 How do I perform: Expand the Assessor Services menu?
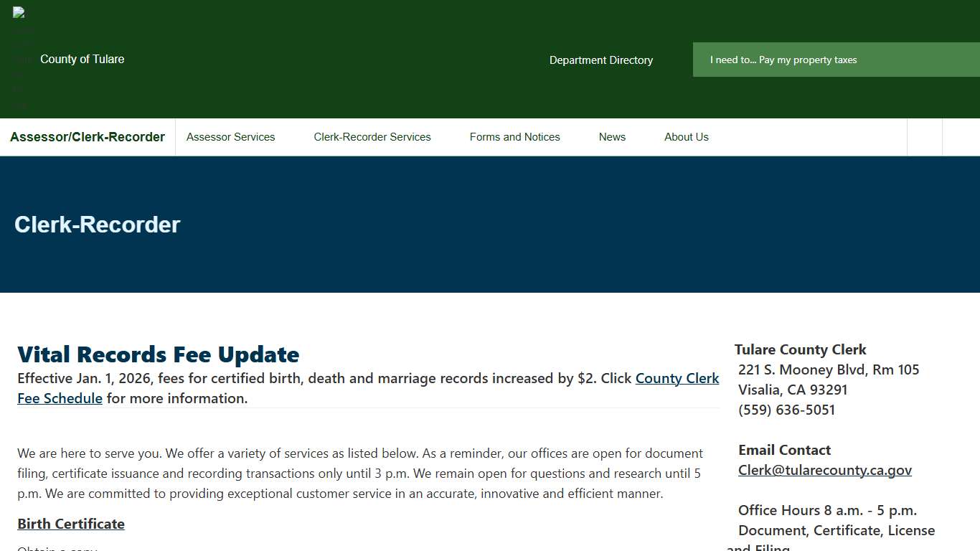(230, 137)
